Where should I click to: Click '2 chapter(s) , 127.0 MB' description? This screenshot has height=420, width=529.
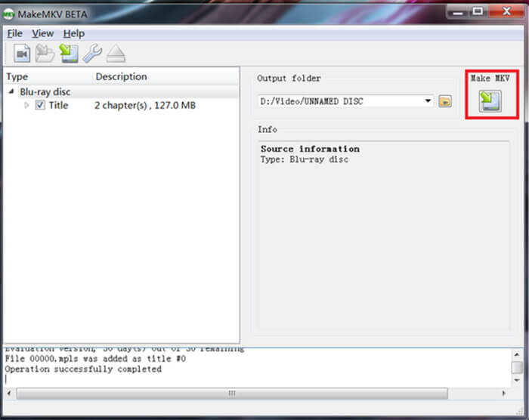point(145,105)
